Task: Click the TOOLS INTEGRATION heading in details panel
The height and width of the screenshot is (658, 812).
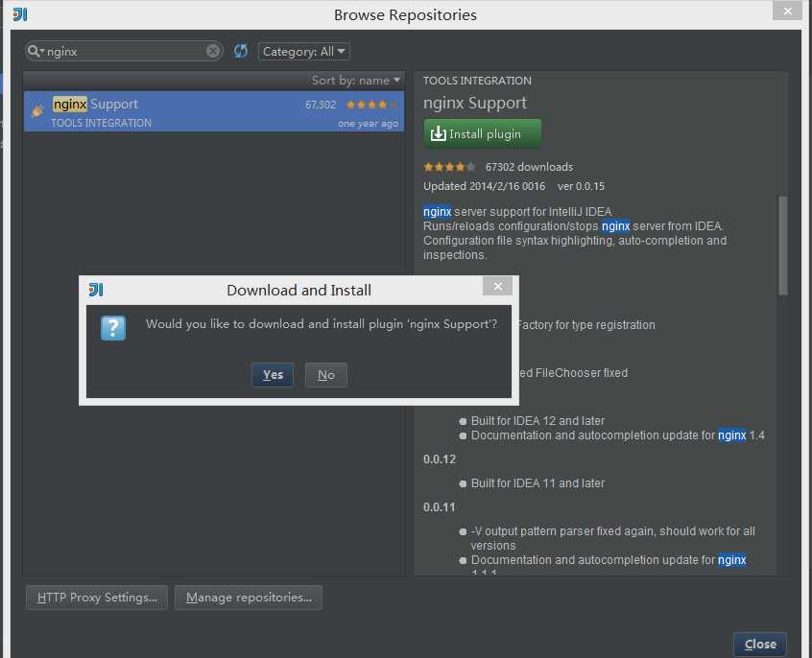Action: pyautogui.click(x=477, y=81)
